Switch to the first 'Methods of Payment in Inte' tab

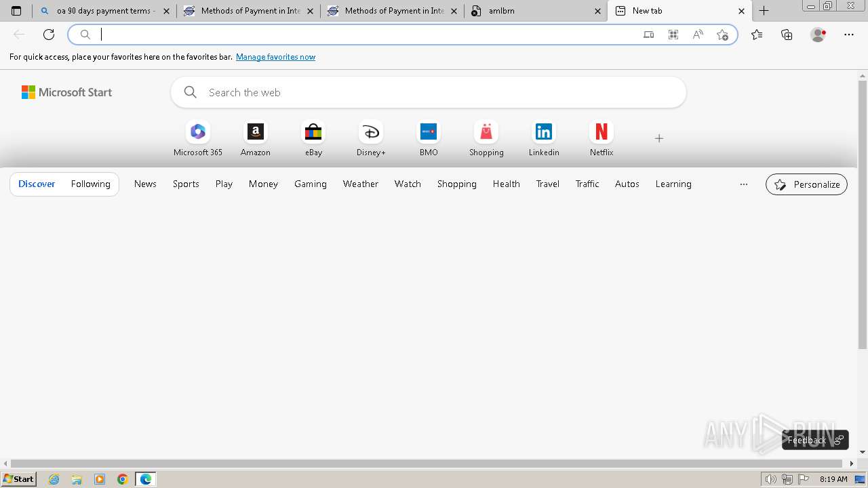coord(249,11)
